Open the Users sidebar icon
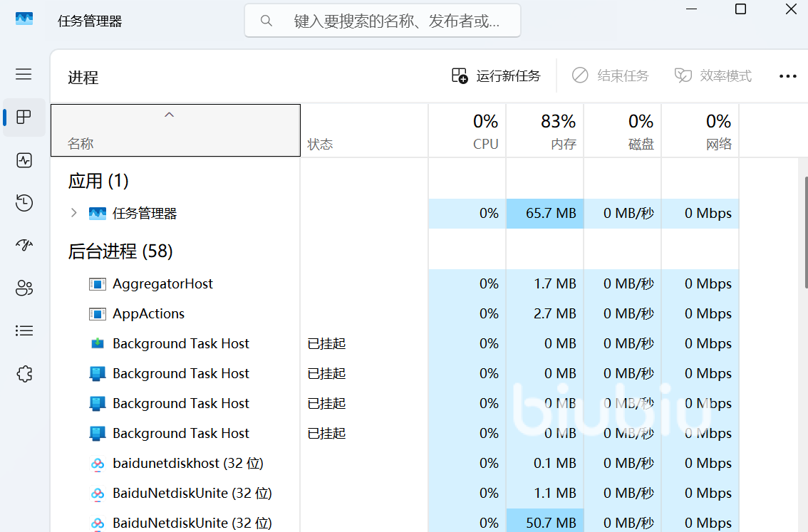This screenshot has width=808, height=532. point(24,288)
